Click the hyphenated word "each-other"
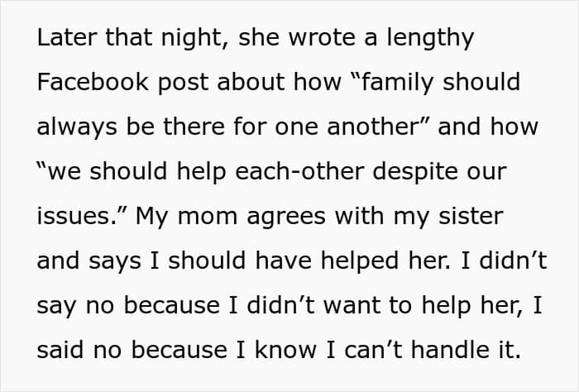 (299, 172)
